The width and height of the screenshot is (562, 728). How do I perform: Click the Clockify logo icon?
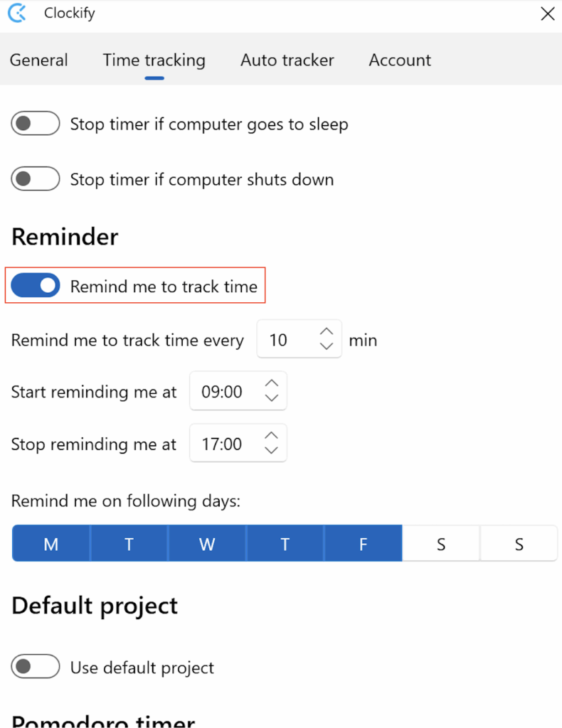(x=16, y=13)
